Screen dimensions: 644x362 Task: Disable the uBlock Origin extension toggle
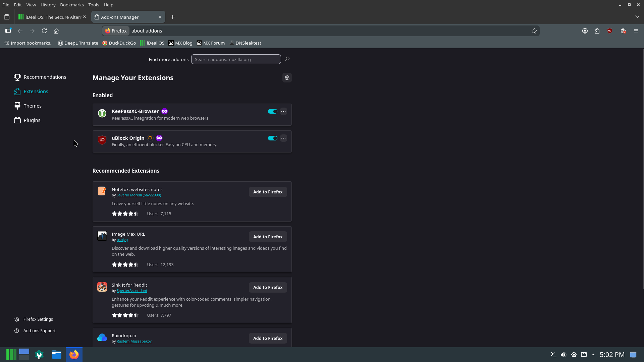[273, 138]
